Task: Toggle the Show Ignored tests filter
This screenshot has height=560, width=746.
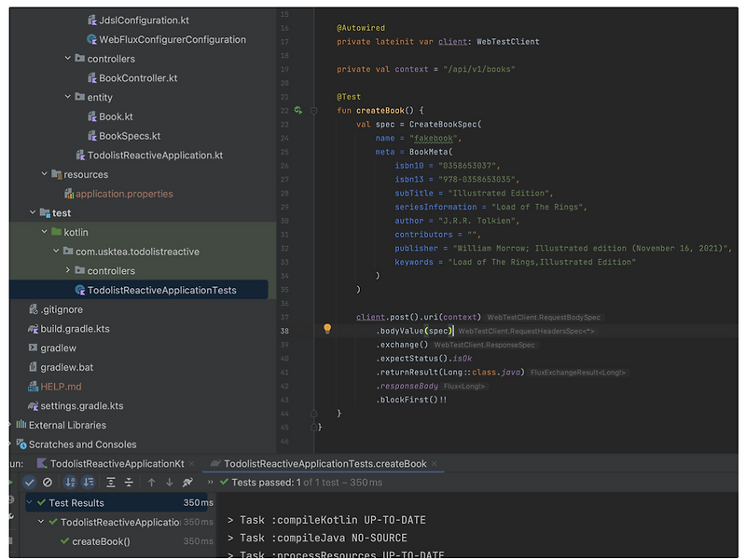Action: pyautogui.click(x=48, y=483)
